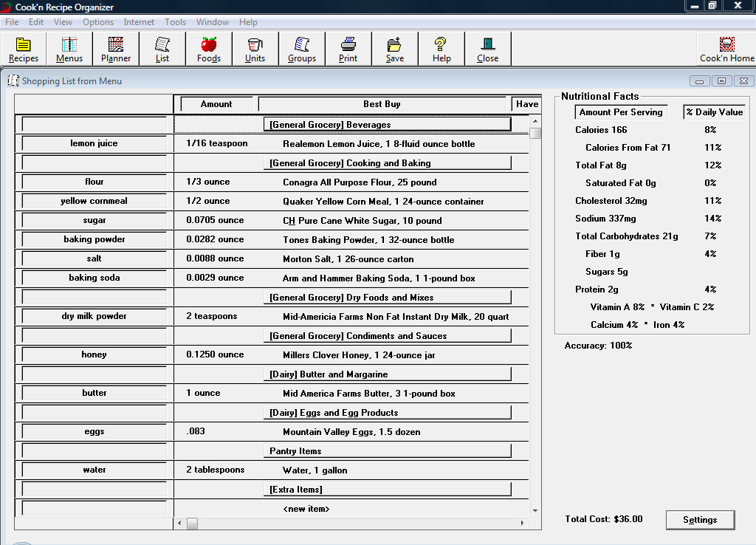Select the Cooking and Baking category header
756x545 pixels.
(x=387, y=163)
